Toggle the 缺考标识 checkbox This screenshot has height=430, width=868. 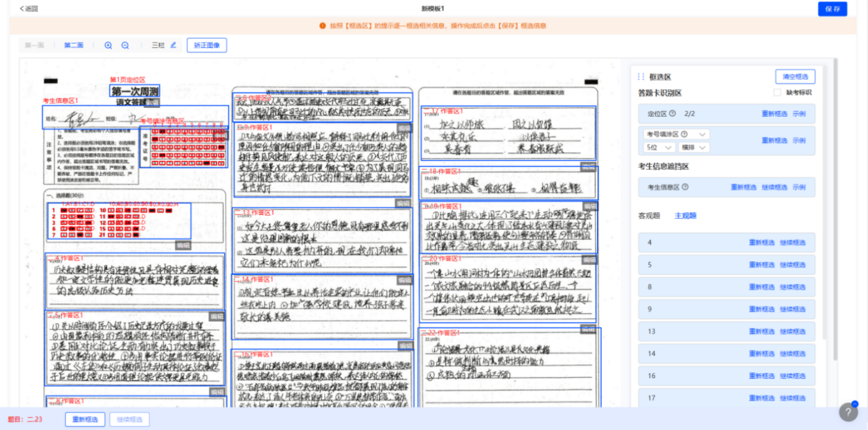coord(777,93)
